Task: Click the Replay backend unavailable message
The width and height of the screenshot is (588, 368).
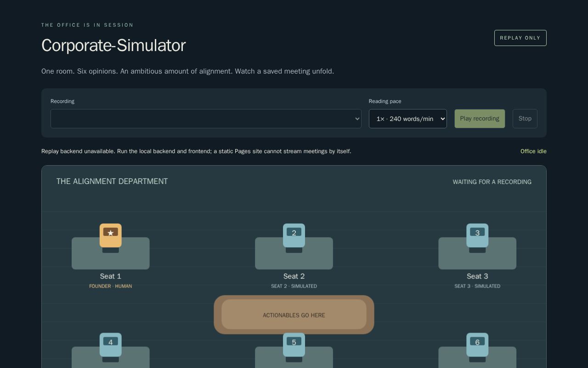Action: click(x=196, y=151)
